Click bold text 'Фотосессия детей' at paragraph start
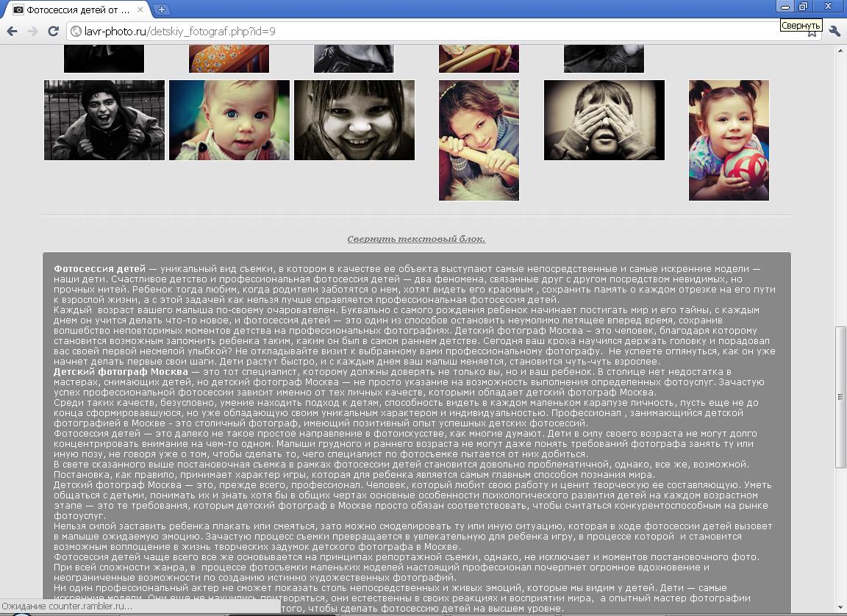The width and height of the screenshot is (847, 616). coord(99,268)
